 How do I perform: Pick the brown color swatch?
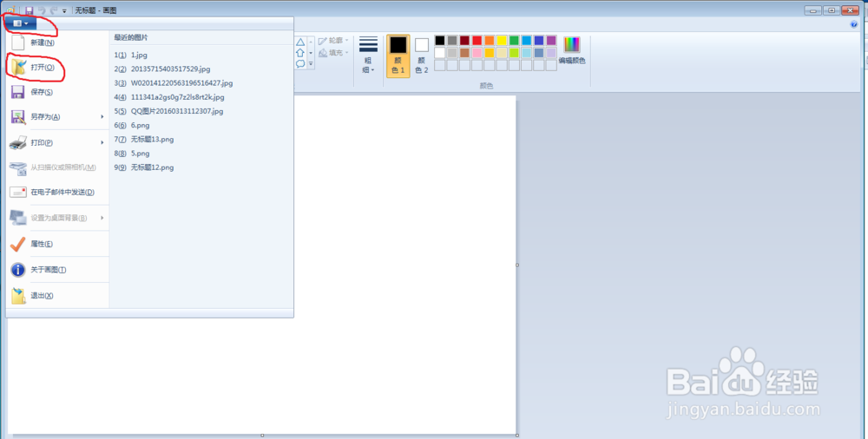464,53
